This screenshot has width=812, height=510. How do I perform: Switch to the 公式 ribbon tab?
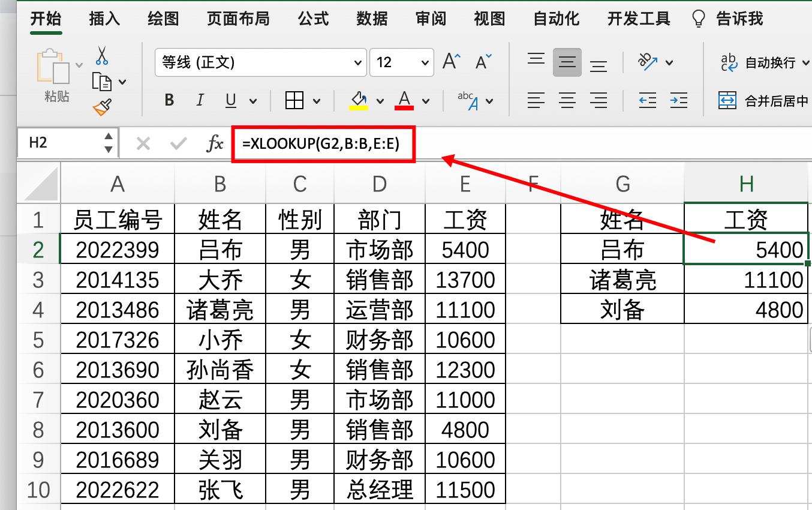[313, 19]
